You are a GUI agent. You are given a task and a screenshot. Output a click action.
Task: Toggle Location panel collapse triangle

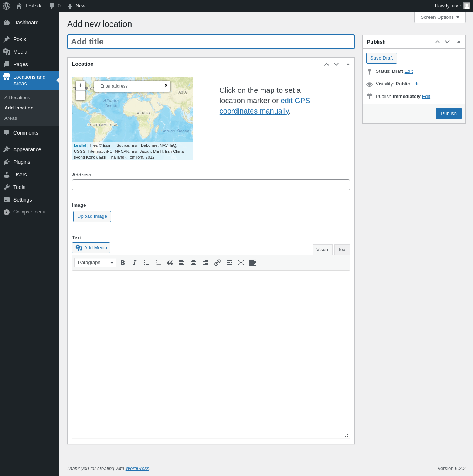[348, 64]
